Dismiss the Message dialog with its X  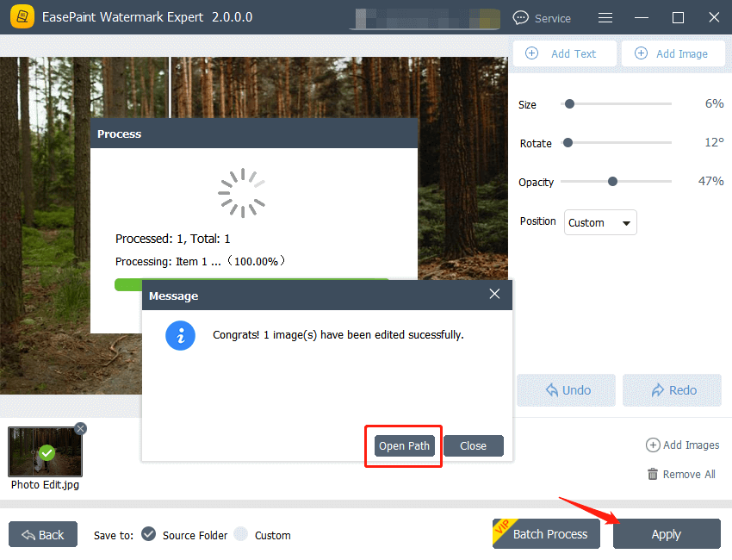coord(494,293)
